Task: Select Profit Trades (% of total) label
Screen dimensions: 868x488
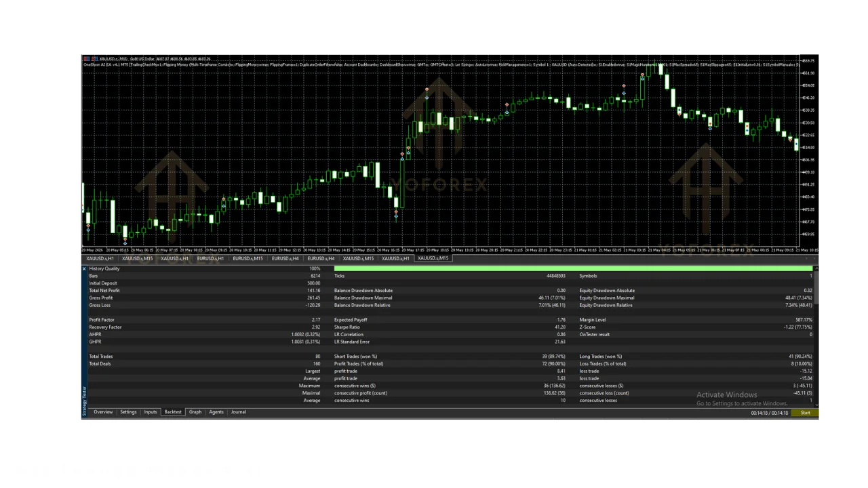Action: pyautogui.click(x=359, y=364)
